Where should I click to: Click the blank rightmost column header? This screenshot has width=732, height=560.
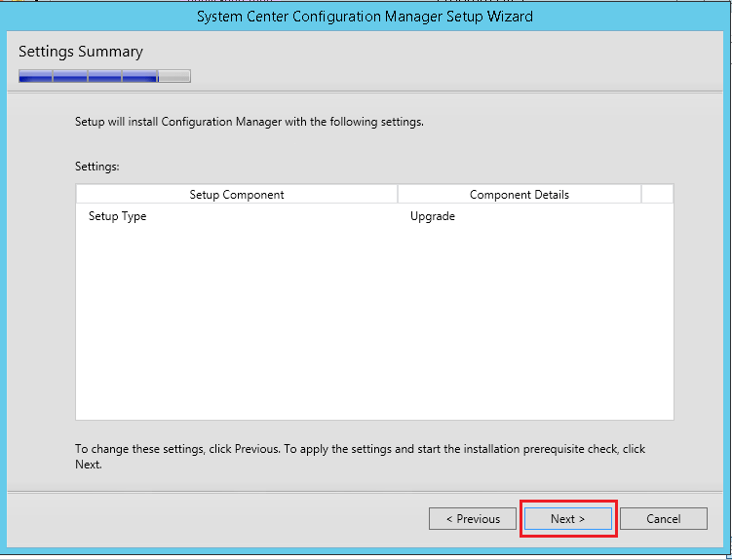657,195
